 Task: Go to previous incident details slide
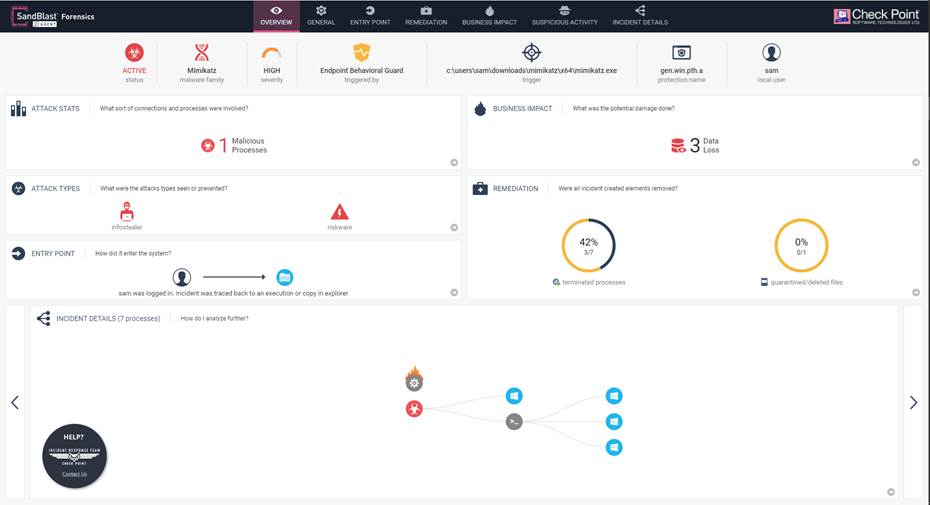(x=15, y=402)
